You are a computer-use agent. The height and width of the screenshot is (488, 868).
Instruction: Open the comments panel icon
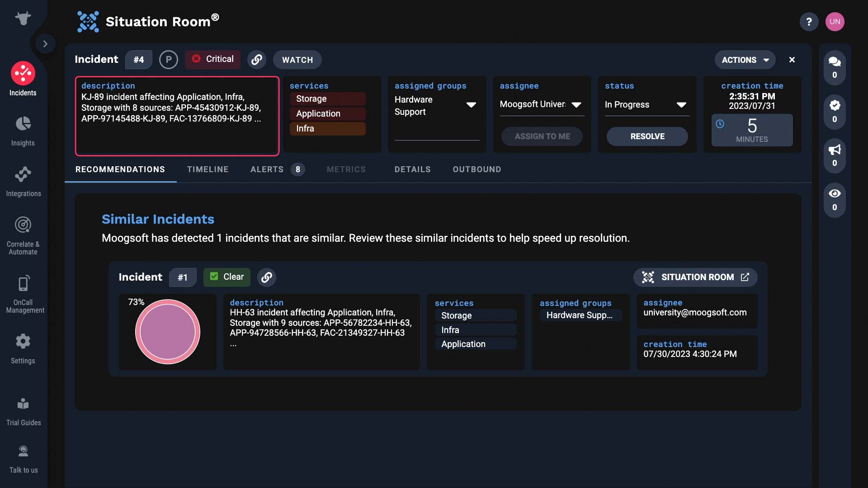point(835,67)
